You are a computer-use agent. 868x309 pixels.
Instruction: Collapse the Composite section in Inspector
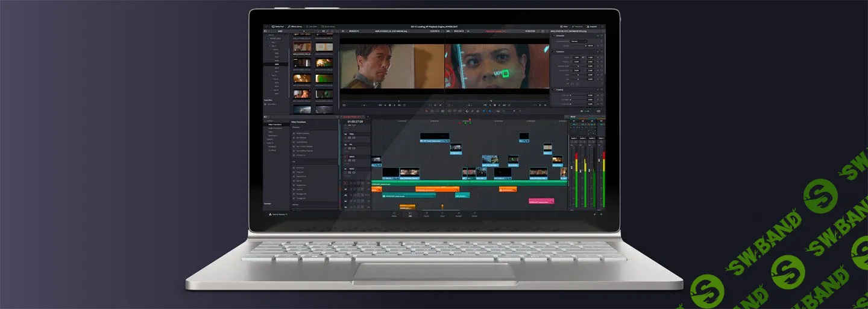(554, 35)
